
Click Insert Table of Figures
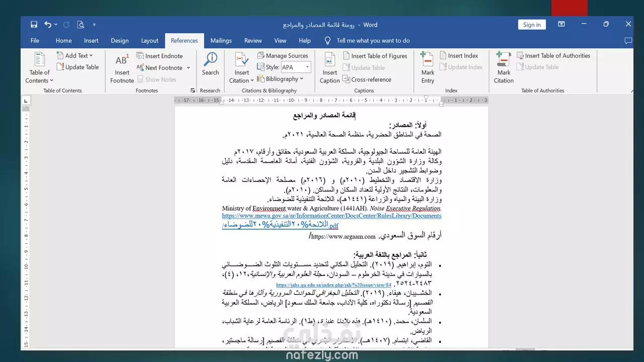click(375, 56)
